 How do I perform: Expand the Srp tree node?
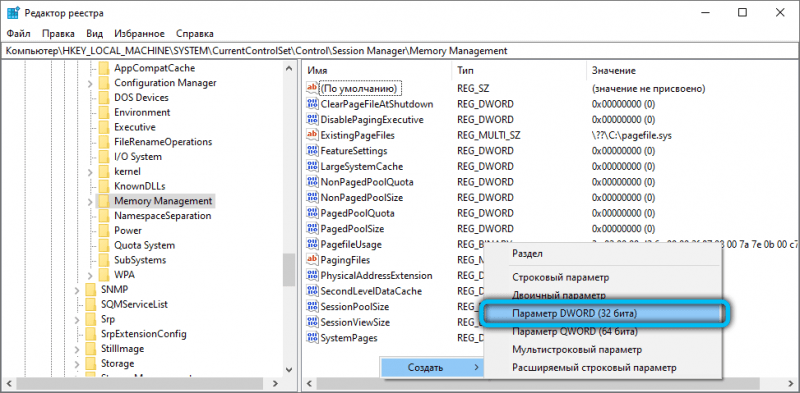[x=77, y=320]
